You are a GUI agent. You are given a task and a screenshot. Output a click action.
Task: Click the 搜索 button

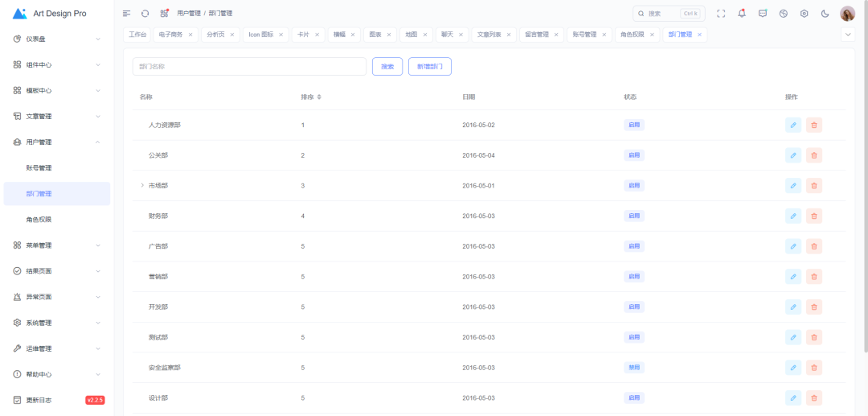387,67
